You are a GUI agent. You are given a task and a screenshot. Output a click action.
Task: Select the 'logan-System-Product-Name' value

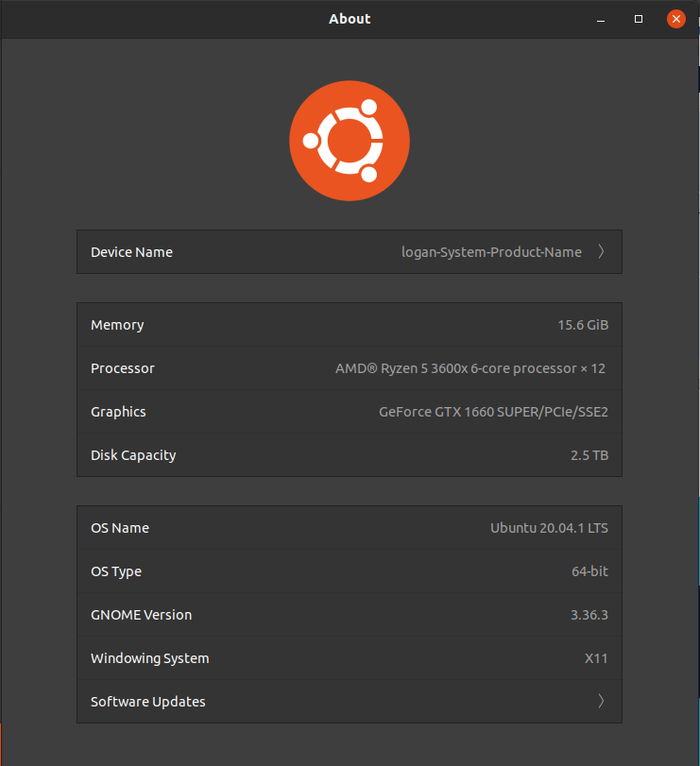tap(491, 252)
